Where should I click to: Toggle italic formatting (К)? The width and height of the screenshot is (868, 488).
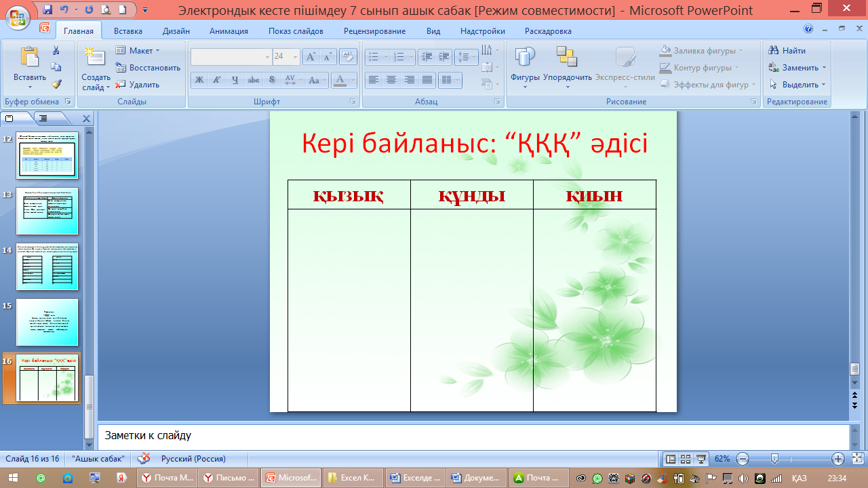(x=217, y=80)
